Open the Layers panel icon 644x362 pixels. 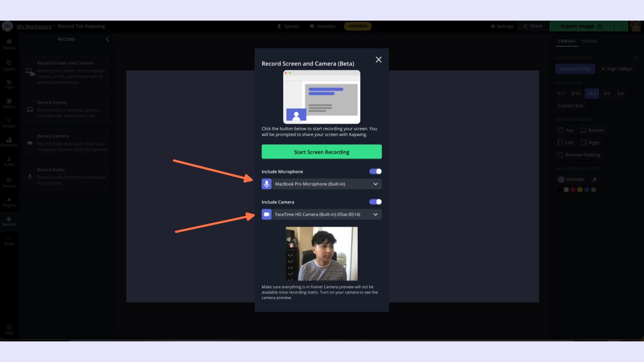click(x=9, y=65)
